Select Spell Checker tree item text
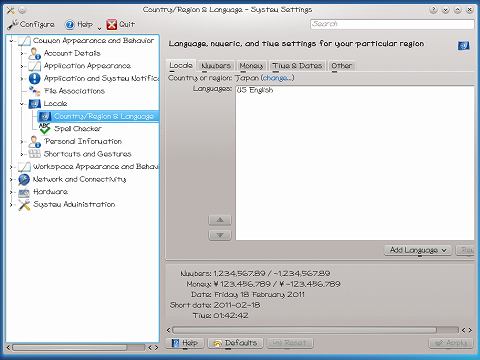This screenshot has height=360, width=480. (x=78, y=129)
